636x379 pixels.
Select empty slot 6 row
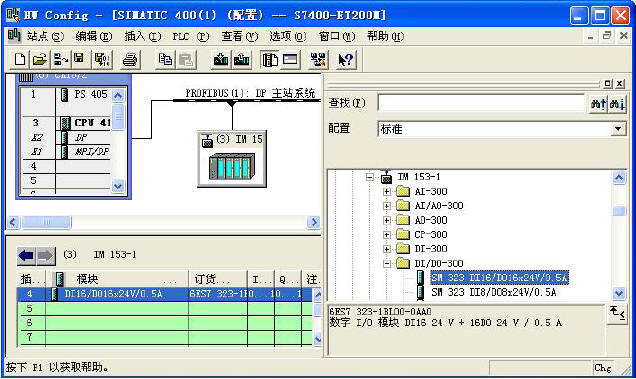tap(164, 323)
